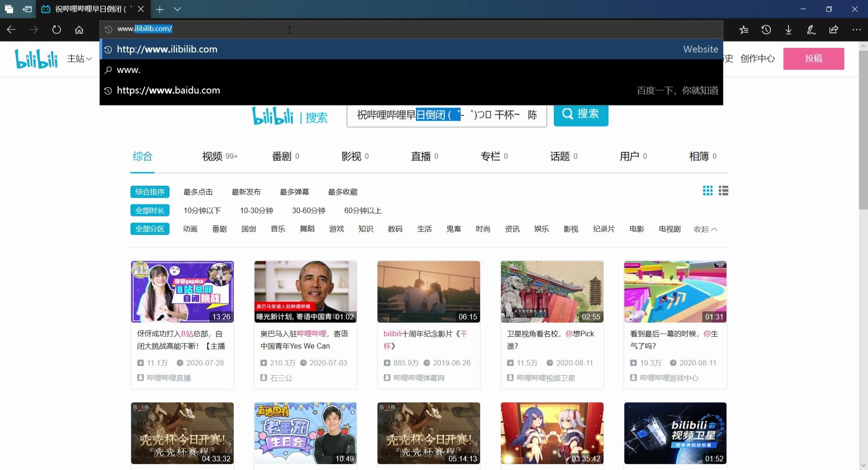Open 创作中心 link
Screen dimensions: 868x470
pyautogui.click(x=757, y=59)
